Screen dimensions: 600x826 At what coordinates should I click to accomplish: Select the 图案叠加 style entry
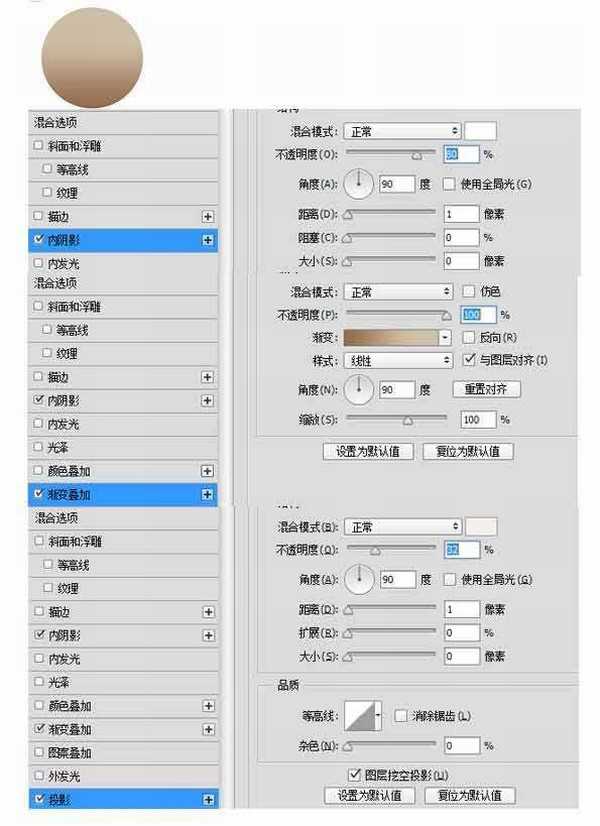click(x=70, y=753)
